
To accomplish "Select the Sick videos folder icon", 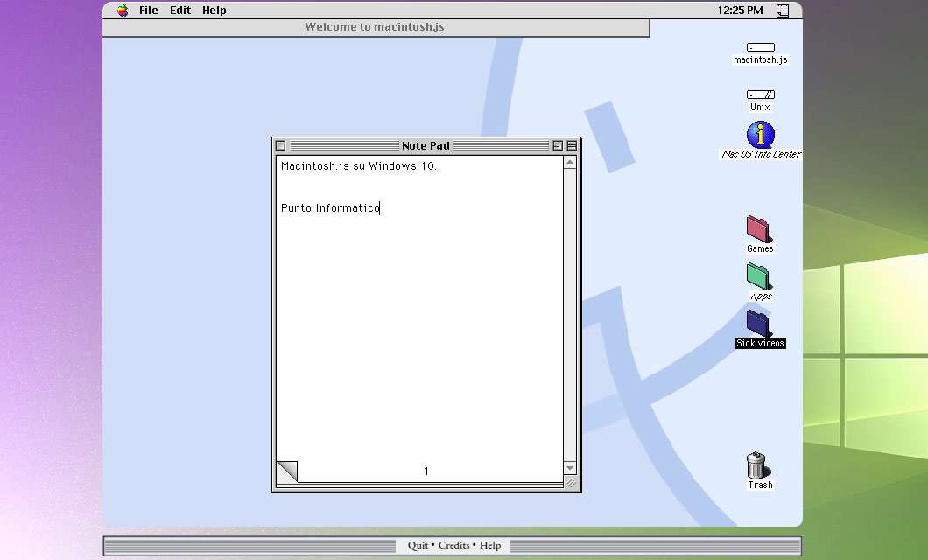I will (759, 324).
